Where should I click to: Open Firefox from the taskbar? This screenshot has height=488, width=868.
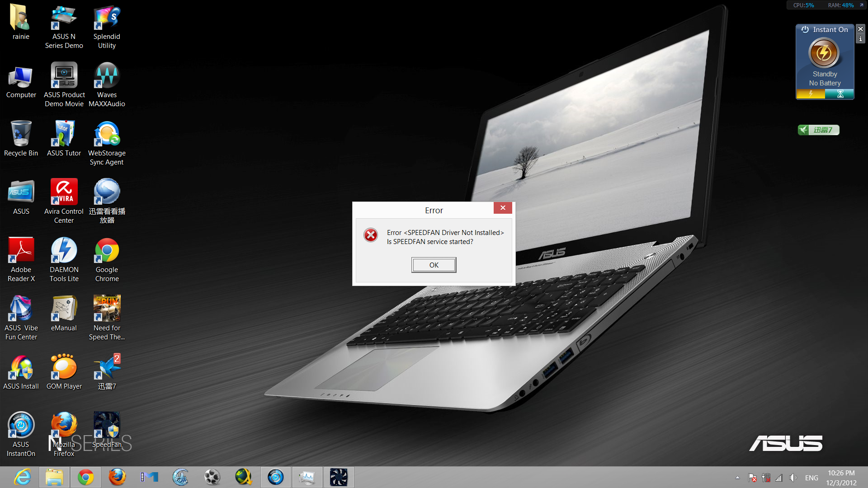point(117,477)
